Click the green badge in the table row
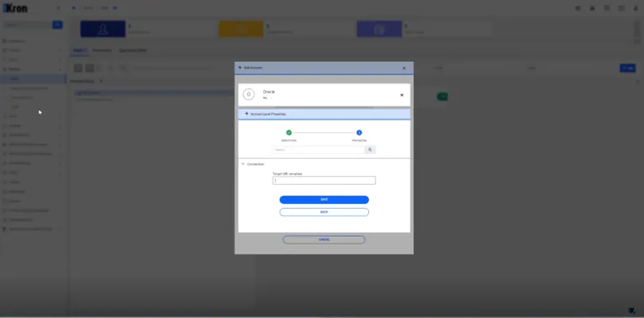Viewport: 644px width, 318px height. tap(442, 96)
